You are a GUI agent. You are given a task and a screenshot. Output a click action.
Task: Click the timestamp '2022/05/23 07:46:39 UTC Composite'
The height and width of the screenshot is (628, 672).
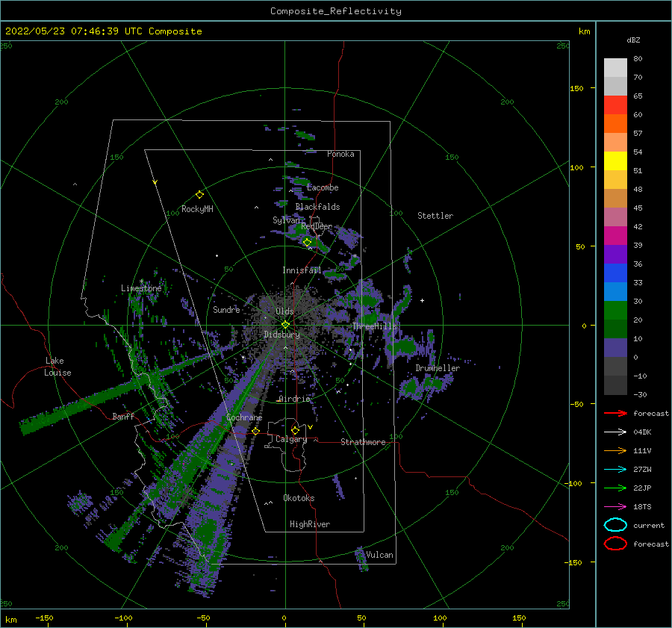[103, 31]
